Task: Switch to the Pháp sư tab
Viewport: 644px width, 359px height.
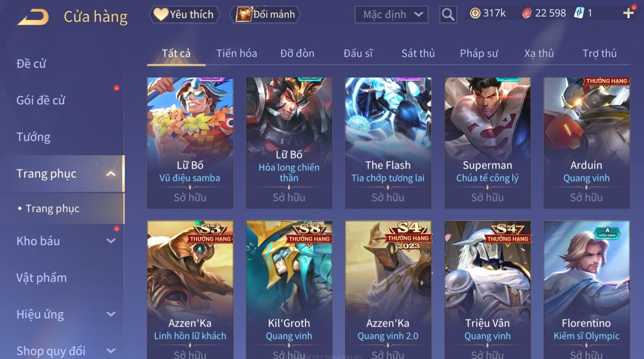Action: [x=479, y=53]
